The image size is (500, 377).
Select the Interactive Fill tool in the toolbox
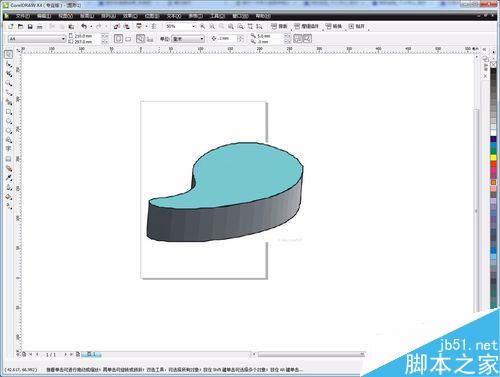click(x=9, y=206)
